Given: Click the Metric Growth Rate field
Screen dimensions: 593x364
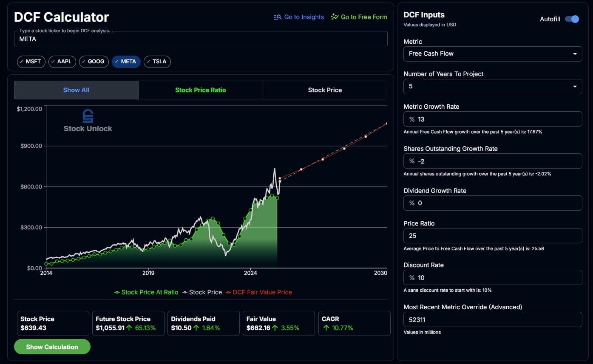Looking at the screenshot, I should tap(493, 119).
